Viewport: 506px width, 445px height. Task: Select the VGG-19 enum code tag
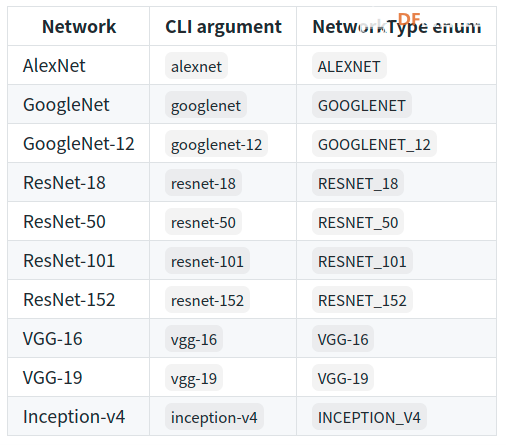[x=343, y=378]
